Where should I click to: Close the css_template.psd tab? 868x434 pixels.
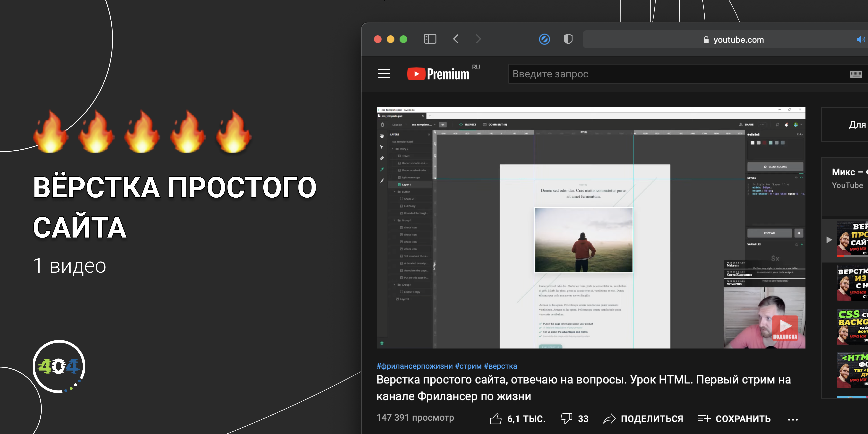tap(423, 116)
